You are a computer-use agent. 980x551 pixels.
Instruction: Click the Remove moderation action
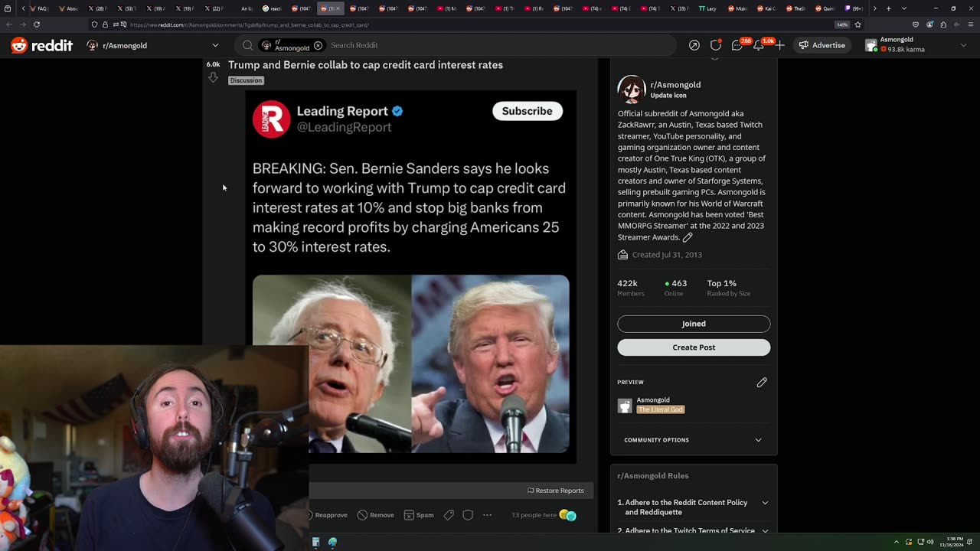click(375, 515)
